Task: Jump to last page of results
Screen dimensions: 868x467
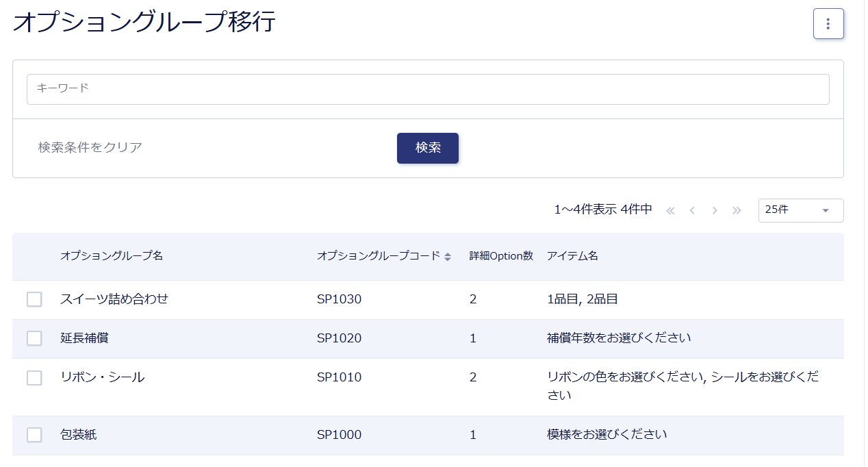Action: (737, 211)
